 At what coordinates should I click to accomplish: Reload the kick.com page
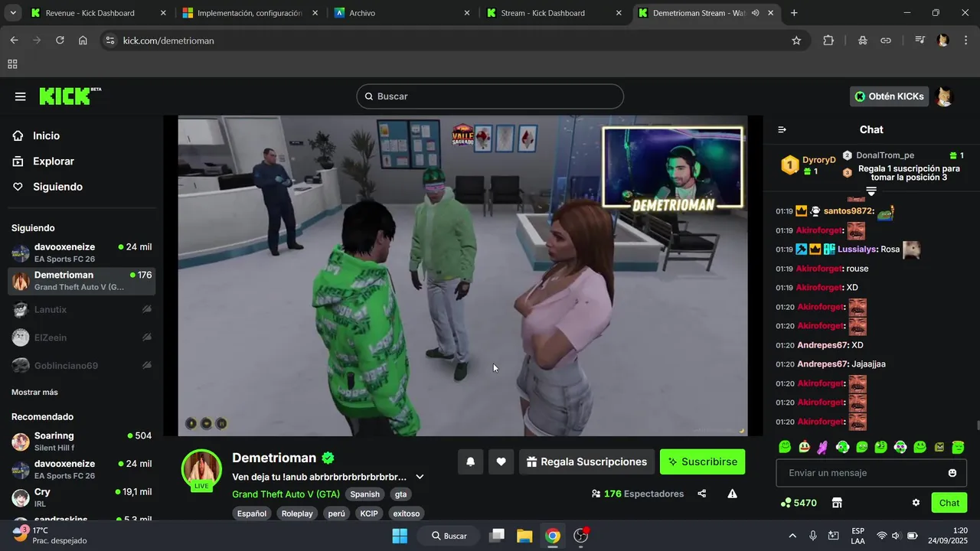point(60,41)
